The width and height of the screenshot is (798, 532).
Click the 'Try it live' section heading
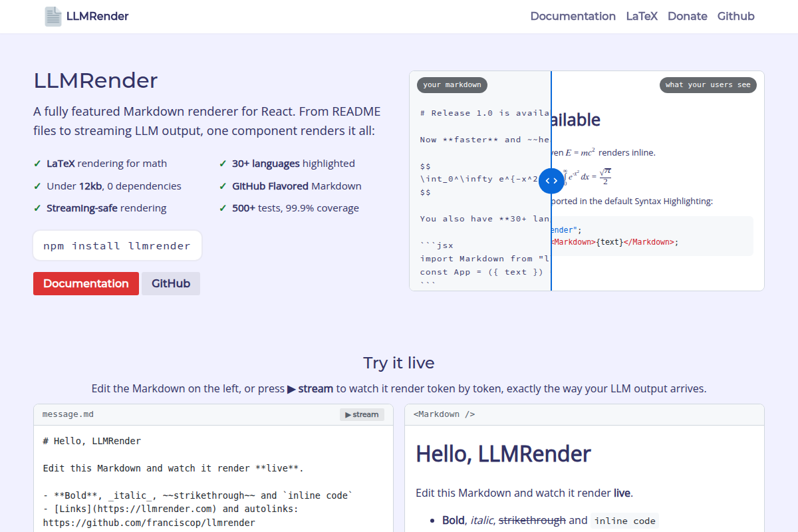[399, 363]
